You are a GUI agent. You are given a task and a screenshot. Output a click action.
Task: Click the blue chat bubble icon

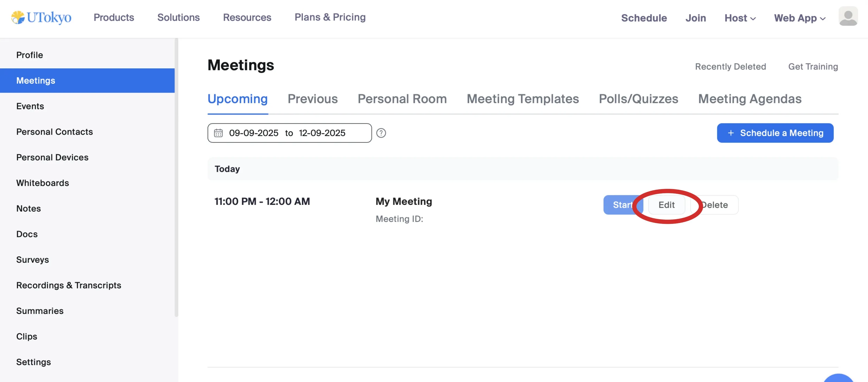coord(838,378)
